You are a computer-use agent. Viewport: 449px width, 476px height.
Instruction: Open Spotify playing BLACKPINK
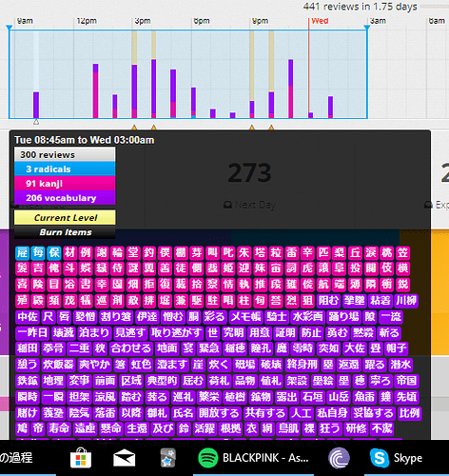[253, 458]
